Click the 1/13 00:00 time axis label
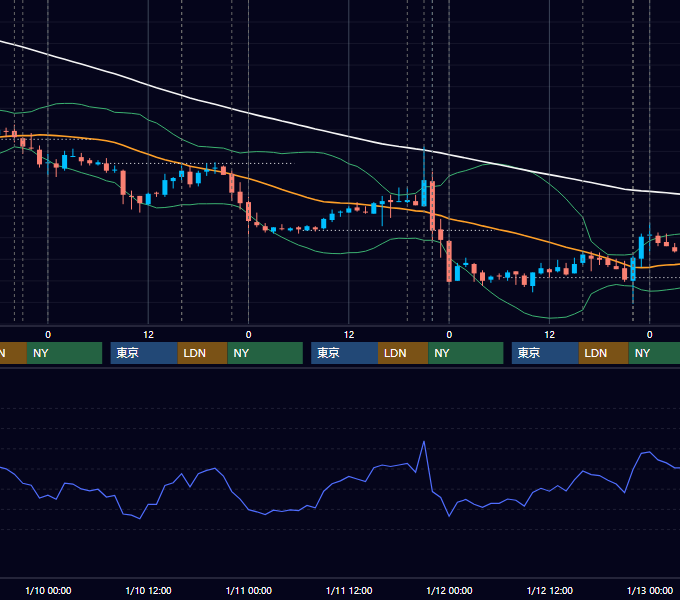The height and width of the screenshot is (600, 680). tap(650, 590)
